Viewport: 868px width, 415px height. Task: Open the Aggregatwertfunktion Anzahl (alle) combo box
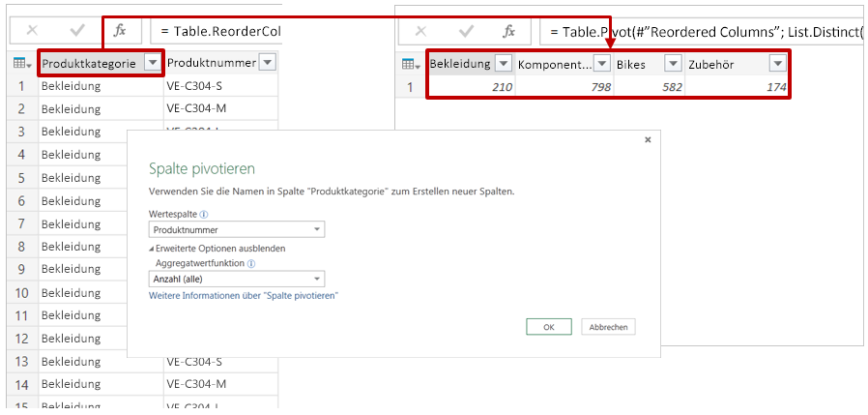[x=237, y=279]
